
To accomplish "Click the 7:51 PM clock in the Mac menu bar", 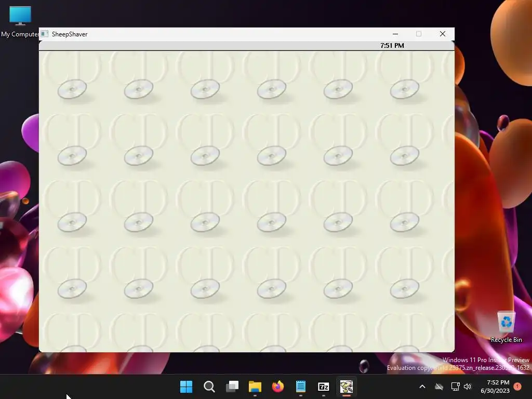I will [392, 46].
